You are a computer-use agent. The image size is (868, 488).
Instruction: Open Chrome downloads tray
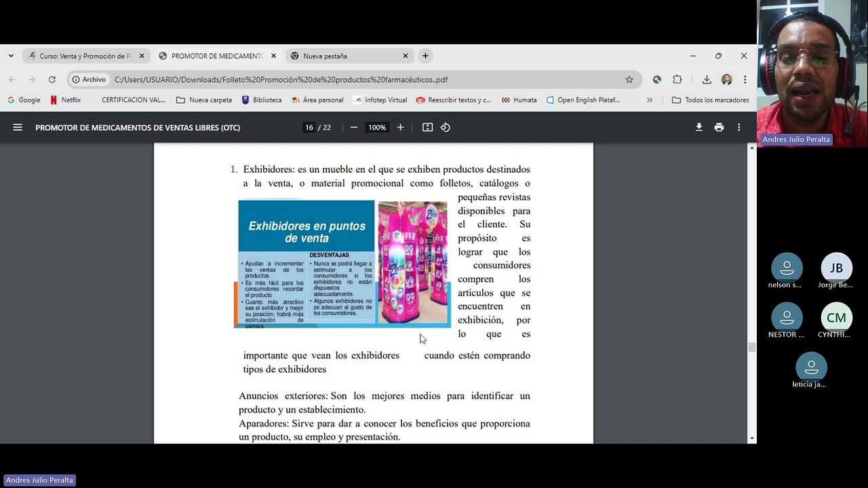click(x=707, y=79)
